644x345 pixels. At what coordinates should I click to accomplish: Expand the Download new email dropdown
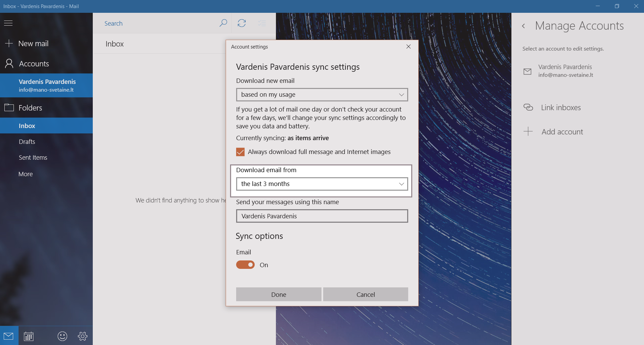pyautogui.click(x=322, y=95)
